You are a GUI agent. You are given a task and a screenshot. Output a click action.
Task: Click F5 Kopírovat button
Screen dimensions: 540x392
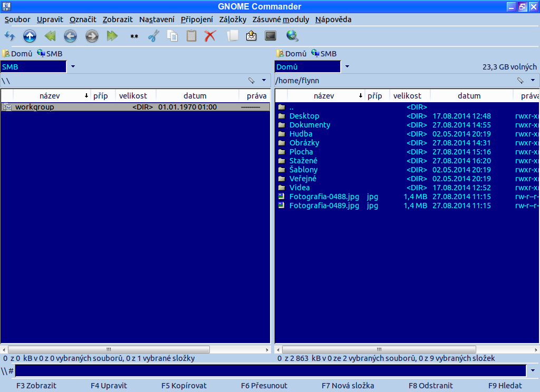[184, 386]
